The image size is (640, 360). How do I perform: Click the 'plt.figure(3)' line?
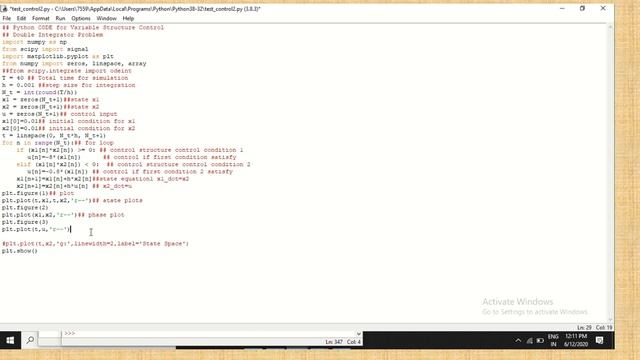[x=25, y=222]
